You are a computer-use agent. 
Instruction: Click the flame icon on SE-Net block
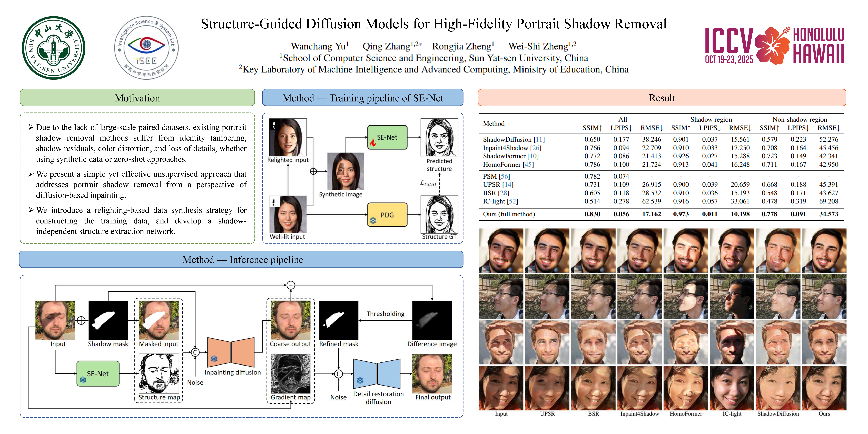373,143
